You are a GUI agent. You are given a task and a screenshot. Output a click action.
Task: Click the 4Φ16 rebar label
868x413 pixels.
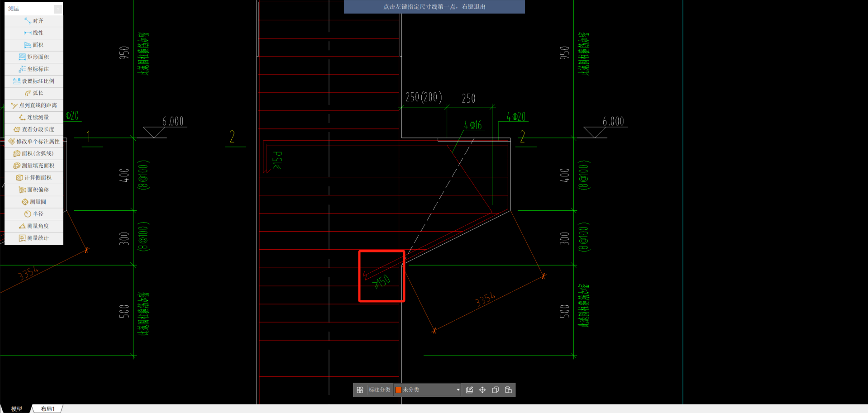(x=473, y=125)
